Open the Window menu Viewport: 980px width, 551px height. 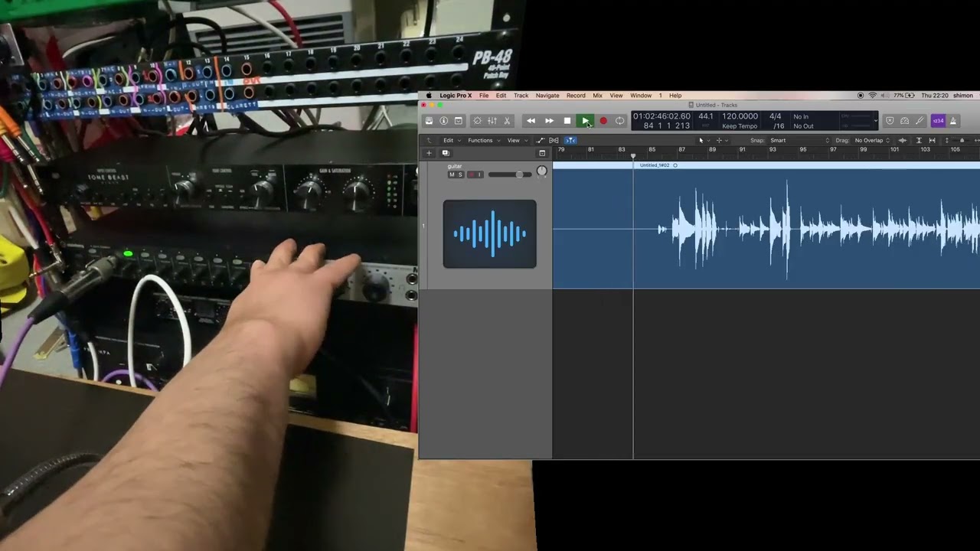tap(641, 96)
